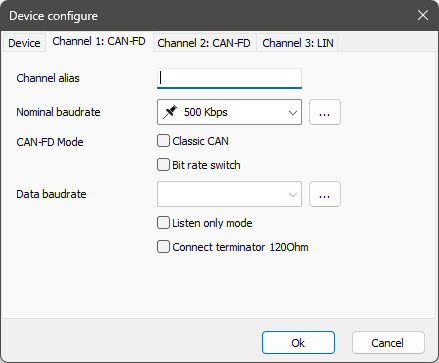
Task: Open the Channel 3: LIN tab
Action: [298, 43]
